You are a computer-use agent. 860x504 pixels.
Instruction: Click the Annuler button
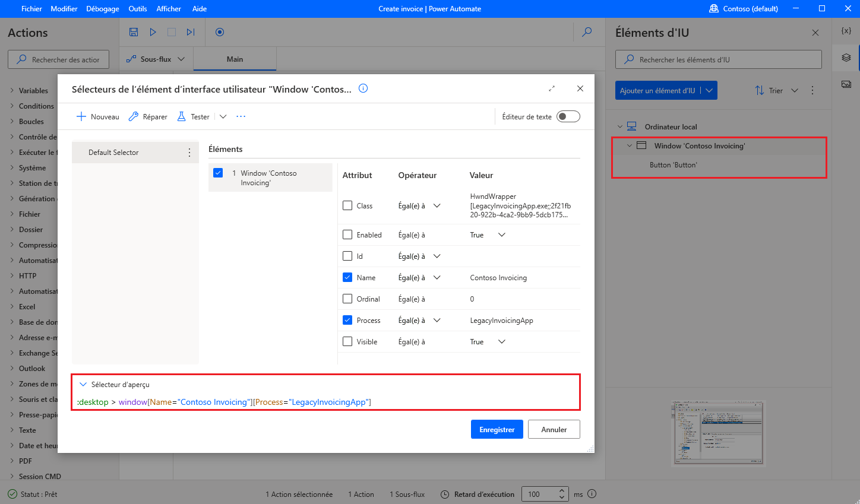554,429
